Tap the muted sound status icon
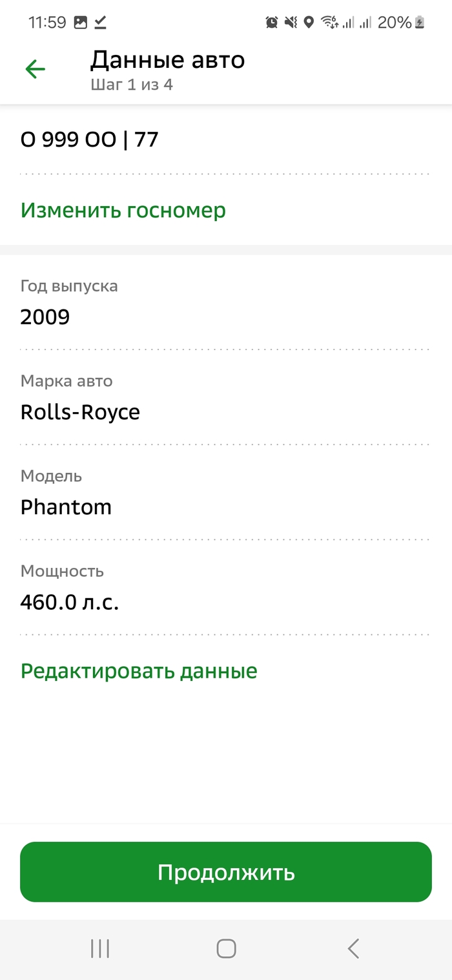This screenshot has height=980, width=452. coord(291,23)
